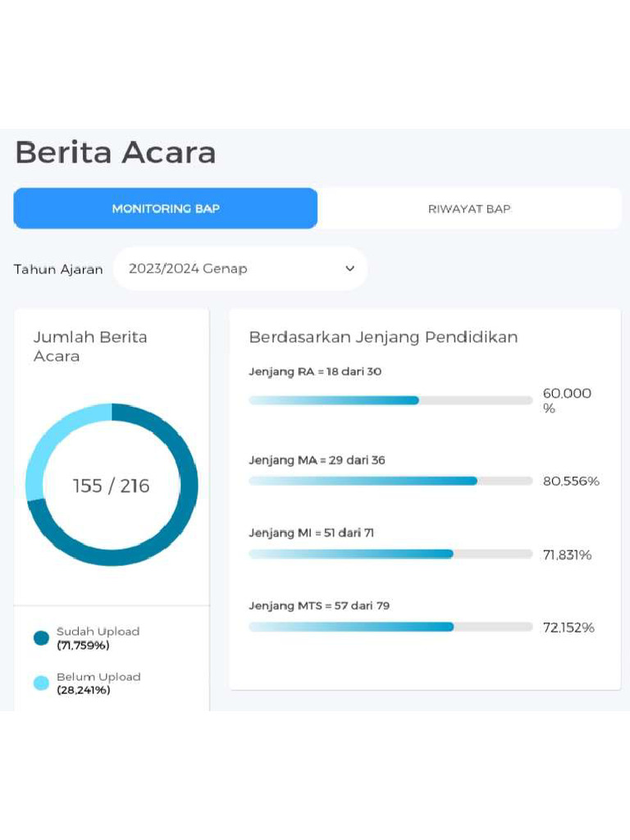Click the Jenjang RA = 18 dari 30 label
Screen dimensions: 630x840
pos(315,372)
